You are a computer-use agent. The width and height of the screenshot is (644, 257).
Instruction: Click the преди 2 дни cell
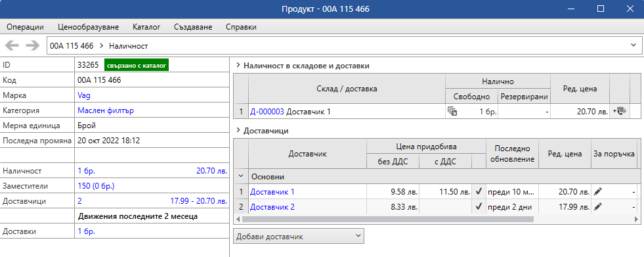pyautogui.click(x=512, y=207)
